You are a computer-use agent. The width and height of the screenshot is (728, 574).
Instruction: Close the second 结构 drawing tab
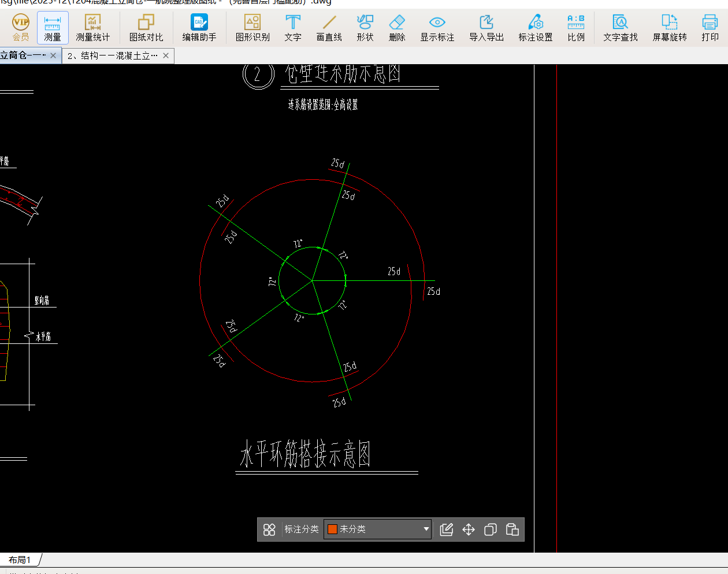[x=166, y=55]
